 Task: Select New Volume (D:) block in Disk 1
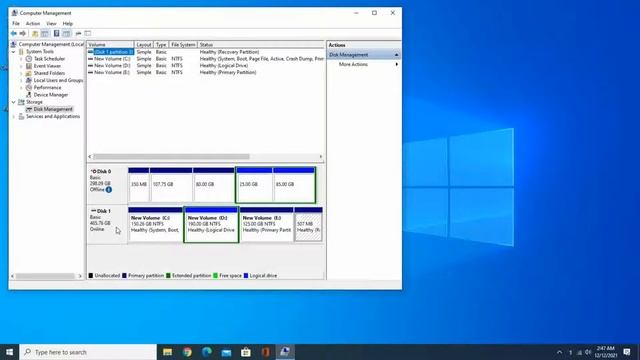point(211,224)
